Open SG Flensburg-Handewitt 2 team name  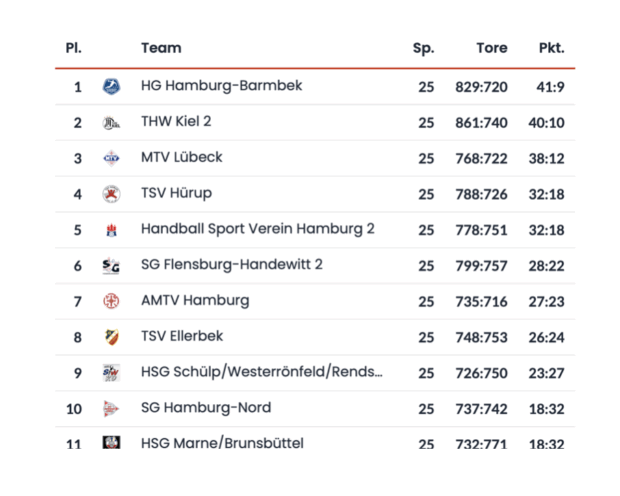[231, 265]
